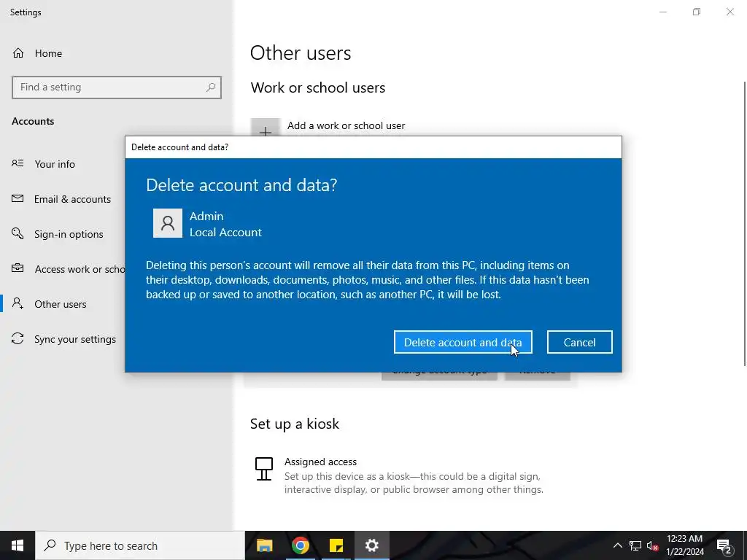This screenshot has width=747, height=560.
Task: Click the kiosk display icon
Action: 264,469
